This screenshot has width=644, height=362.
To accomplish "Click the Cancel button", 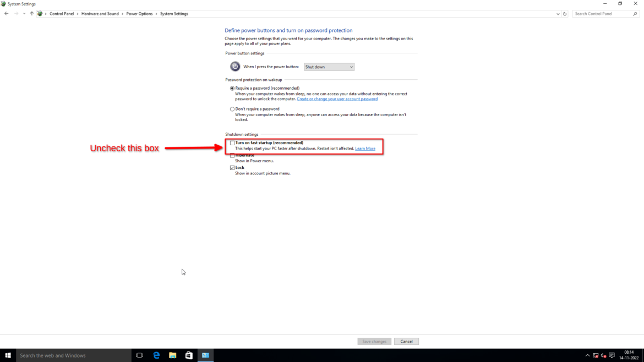I will click(406, 342).
